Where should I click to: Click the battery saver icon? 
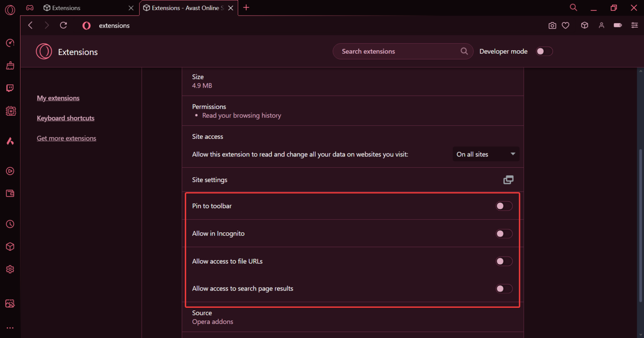click(617, 25)
